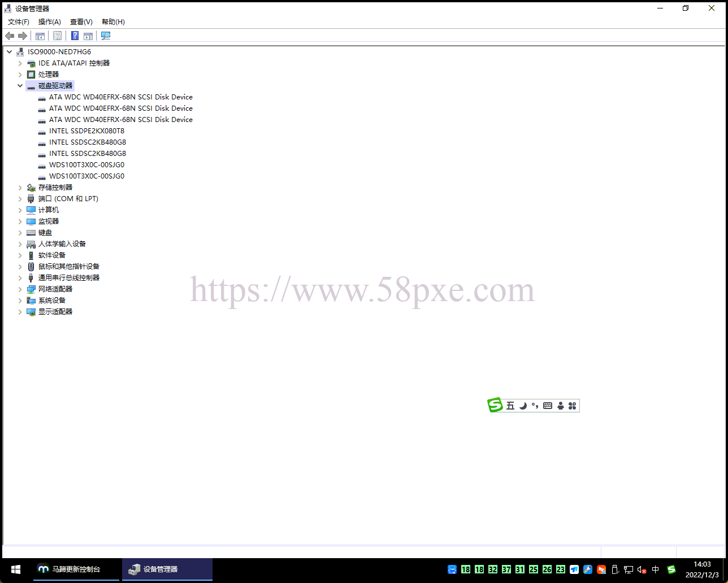Toggle the 五 Wubi input mode on the IME bar
The height and width of the screenshot is (583, 728).
click(x=510, y=406)
